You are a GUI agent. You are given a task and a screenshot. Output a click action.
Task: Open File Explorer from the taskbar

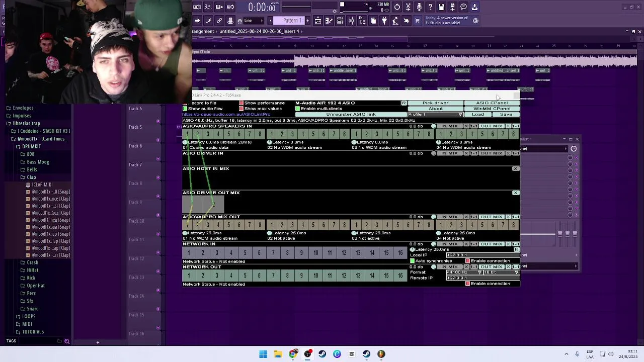(278, 354)
